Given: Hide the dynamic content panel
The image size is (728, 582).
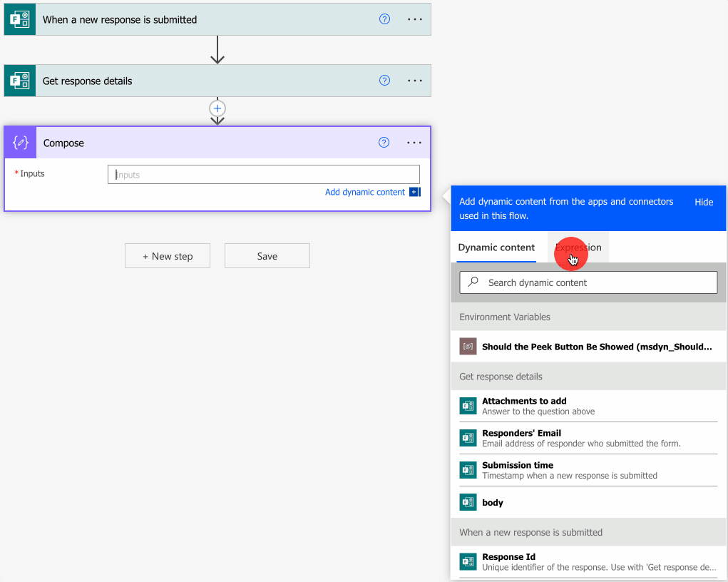Looking at the screenshot, I should tap(704, 202).
